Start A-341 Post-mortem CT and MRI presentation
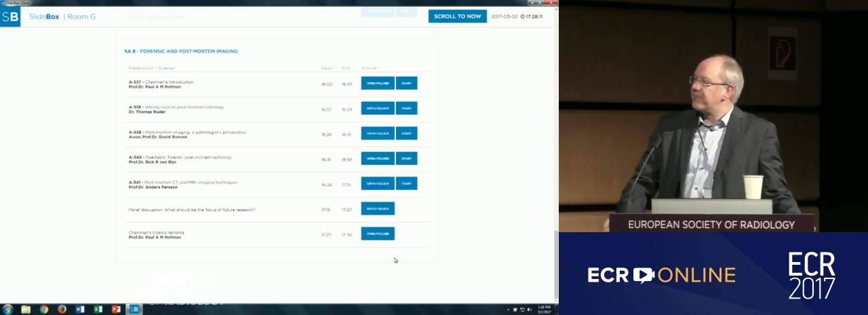868x315 pixels. (406, 184)
